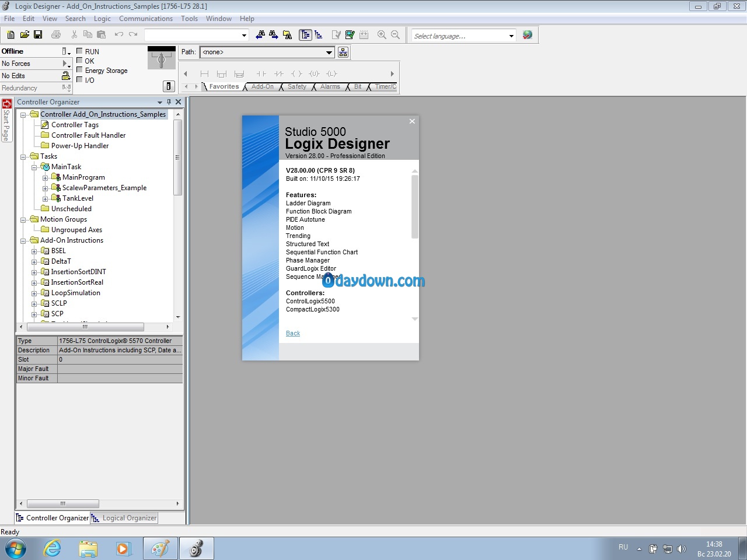Open the Windows Start menu

click(16, 549)
